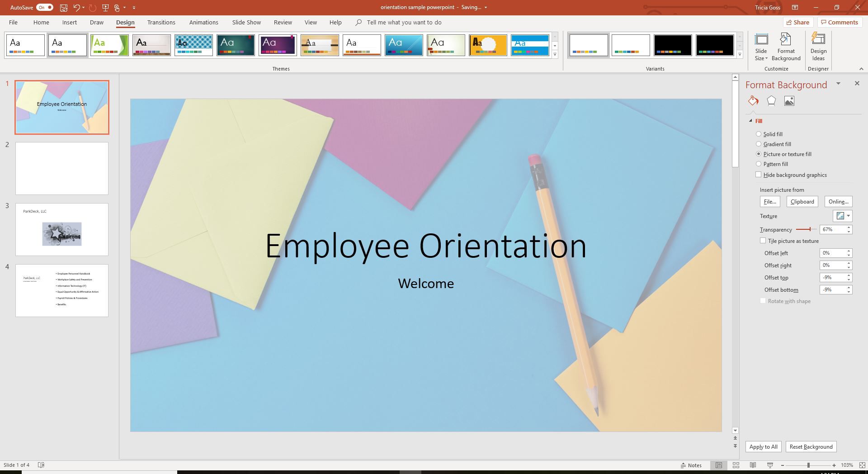This screenshot has width=868, height=474.
Task: Click the Save icon in title bar
Action: (x=64, y=8)
